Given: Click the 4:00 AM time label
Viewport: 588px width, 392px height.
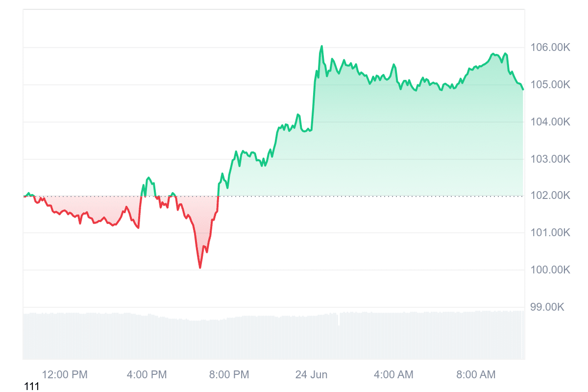Looking at the screenshot, I should click(393, 375).
